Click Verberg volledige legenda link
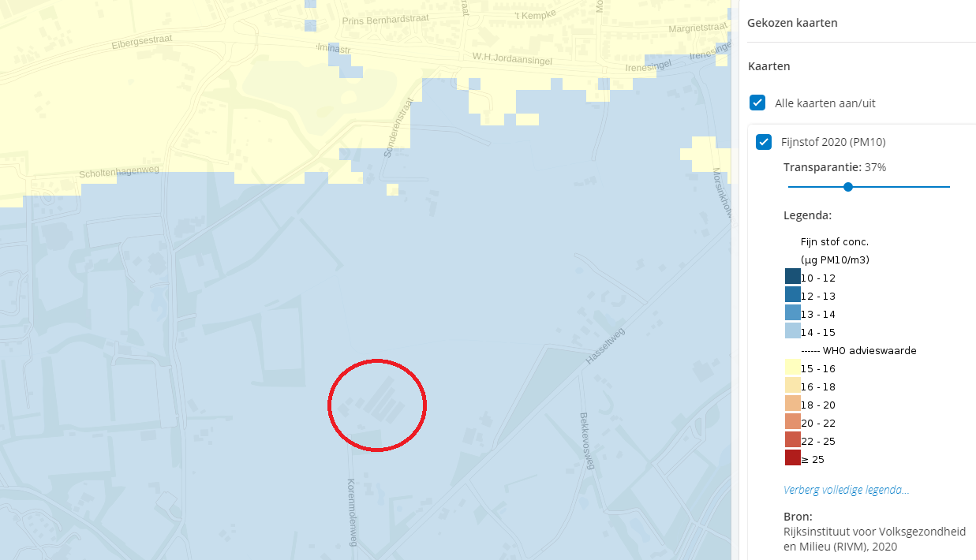The width and height of the screenshot is (976, 560). tap(846, 490)
